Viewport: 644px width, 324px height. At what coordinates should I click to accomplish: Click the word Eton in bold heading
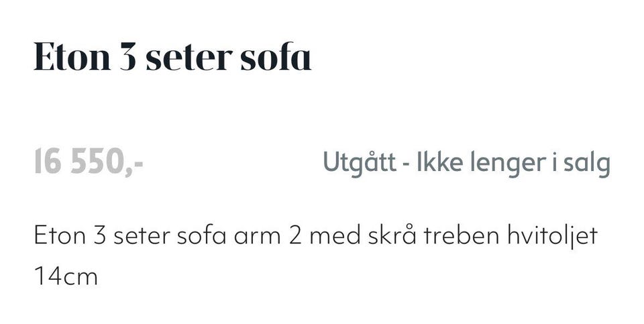[72, 56]
